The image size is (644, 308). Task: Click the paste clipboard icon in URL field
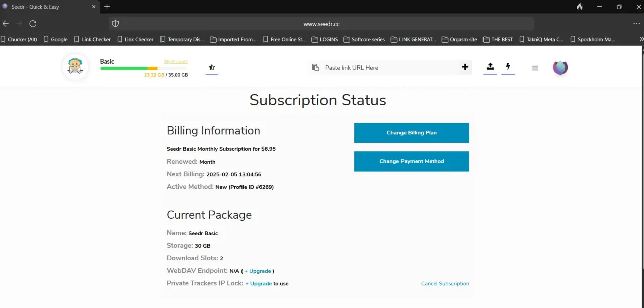315,67
